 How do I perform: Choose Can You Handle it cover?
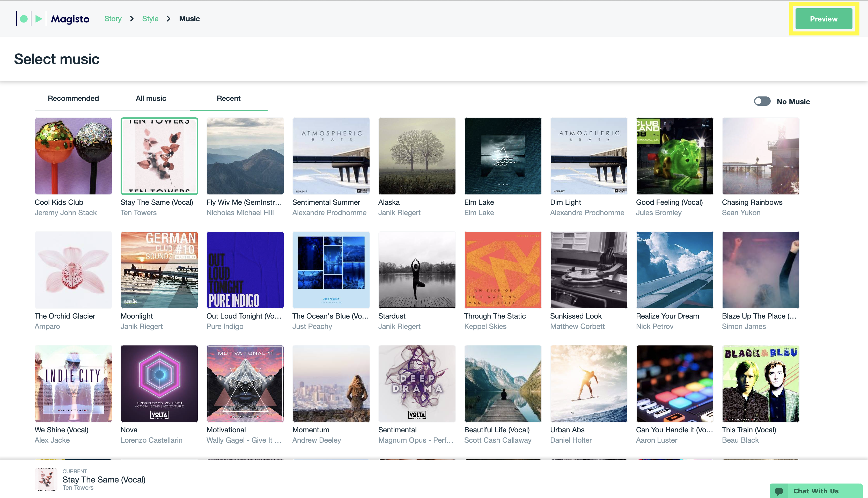click(675, 384)
